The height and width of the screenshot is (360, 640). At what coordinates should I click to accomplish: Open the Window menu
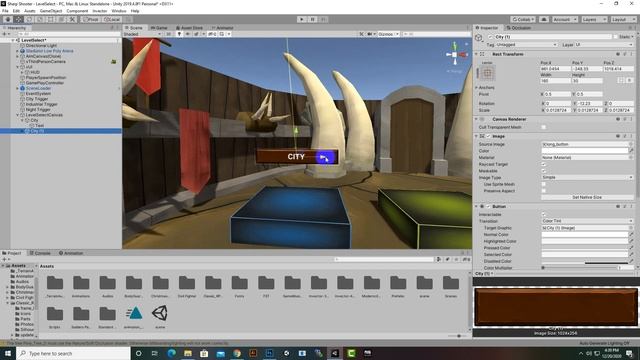(x=119, y=11)
